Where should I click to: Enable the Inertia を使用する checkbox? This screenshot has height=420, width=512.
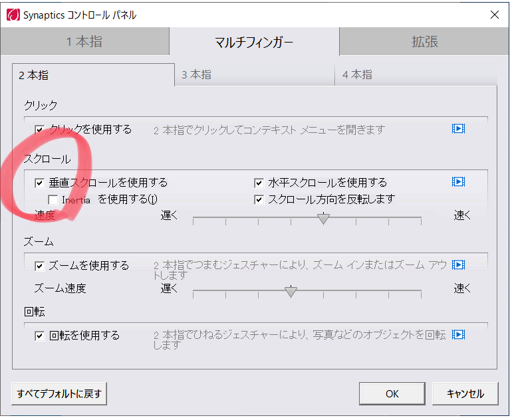click(x=53, y=199)
